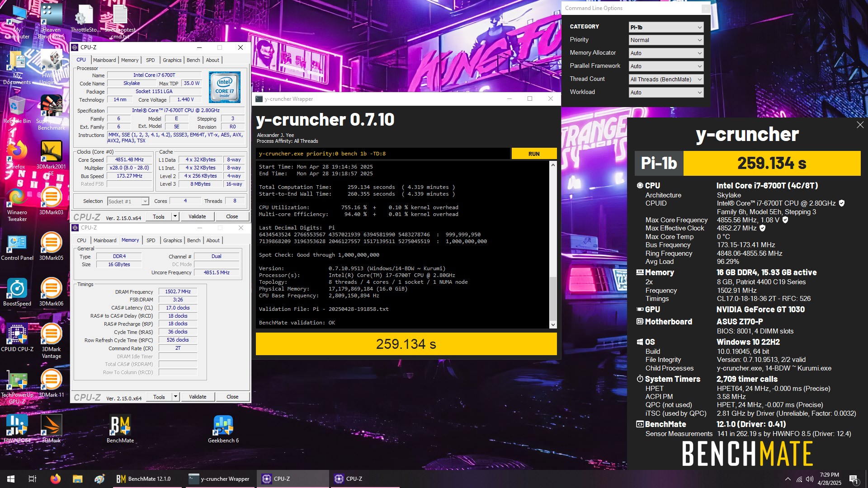This screenshot has width=868, height=488.
Task: Open the CATEGORY Pi-1b dropdown
Action: (666, 27)
